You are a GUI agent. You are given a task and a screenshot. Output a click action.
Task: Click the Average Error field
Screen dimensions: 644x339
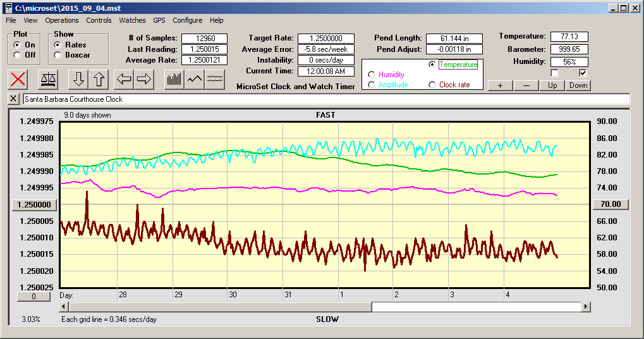326,49
